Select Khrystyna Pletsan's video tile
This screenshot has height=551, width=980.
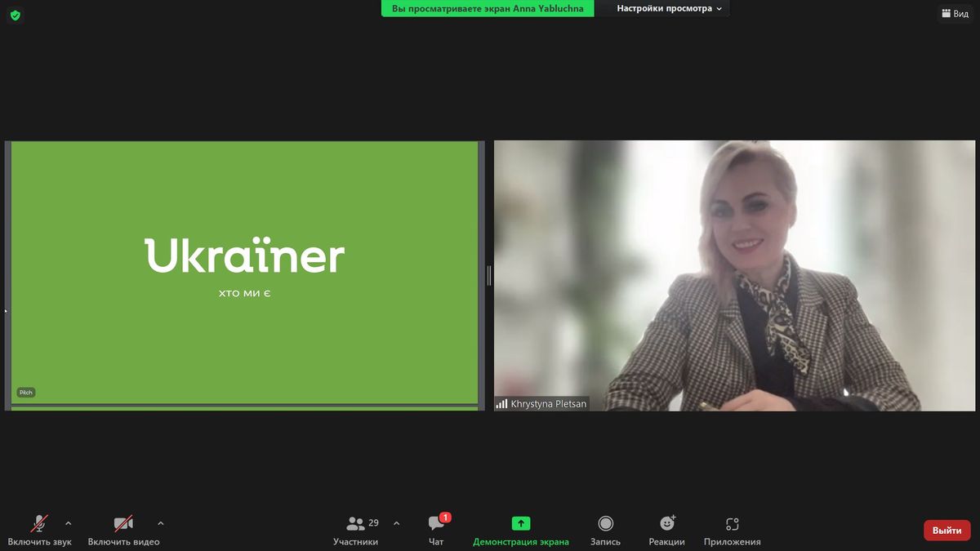735,275
